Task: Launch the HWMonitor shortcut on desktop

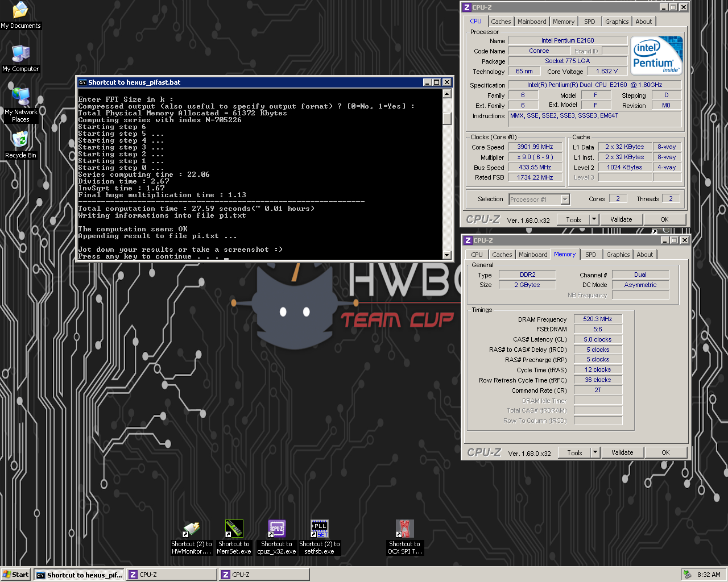Action: tap(192, 538)
